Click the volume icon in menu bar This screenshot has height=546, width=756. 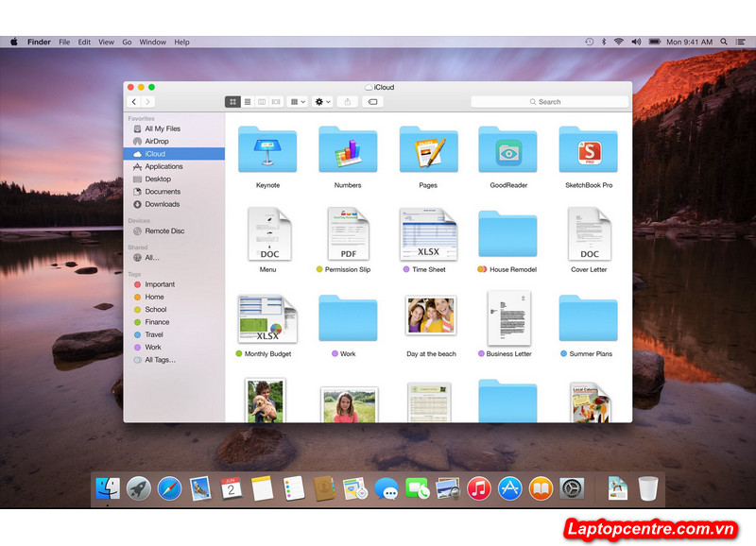[636, 42]
